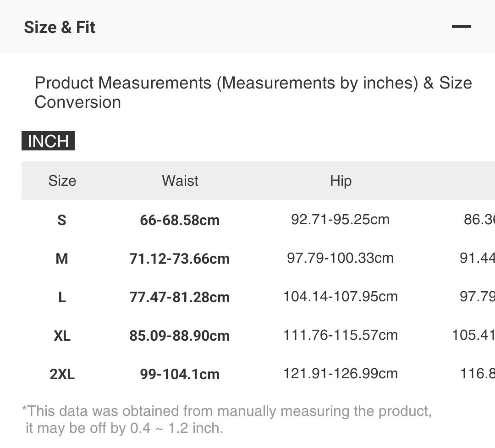Click waist value 99-104.1cm
Screen dimensions: 495x448
(x=180, y=375)
